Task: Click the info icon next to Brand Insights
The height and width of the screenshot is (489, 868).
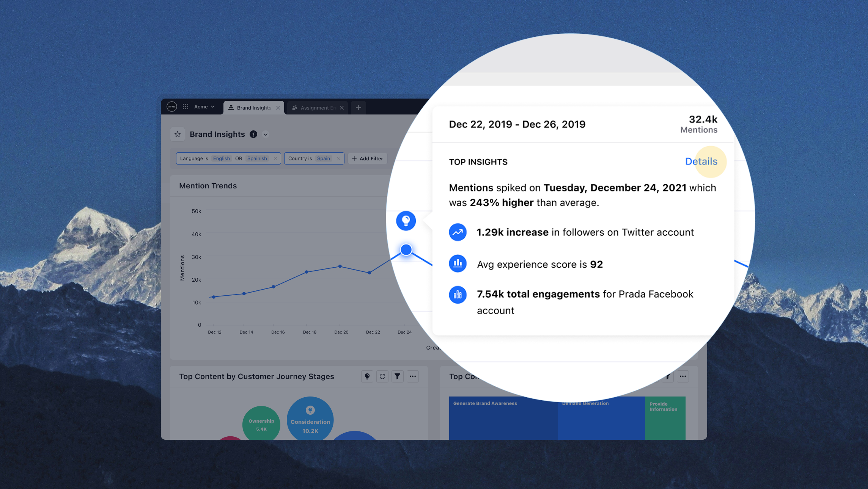Action: (x=253, y=134)
